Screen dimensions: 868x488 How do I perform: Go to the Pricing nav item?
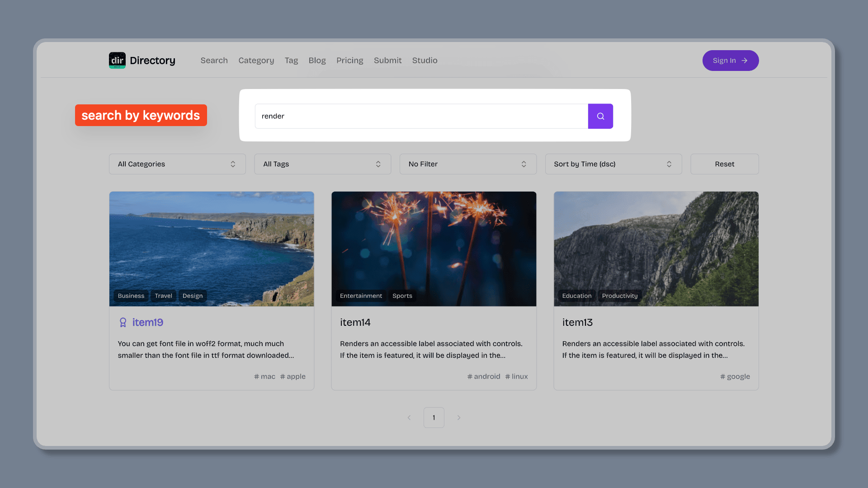click(x=349, y=61)
